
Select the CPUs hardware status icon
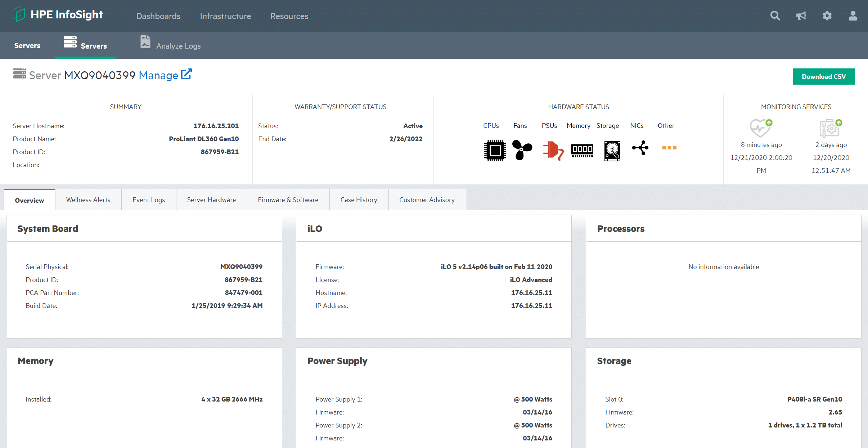click(x=495, y=150)
